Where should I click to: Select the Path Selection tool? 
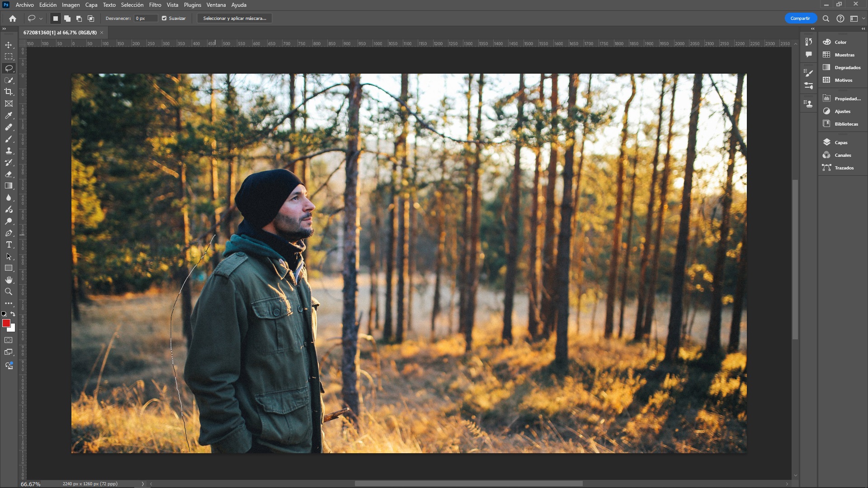pos(9,256)
